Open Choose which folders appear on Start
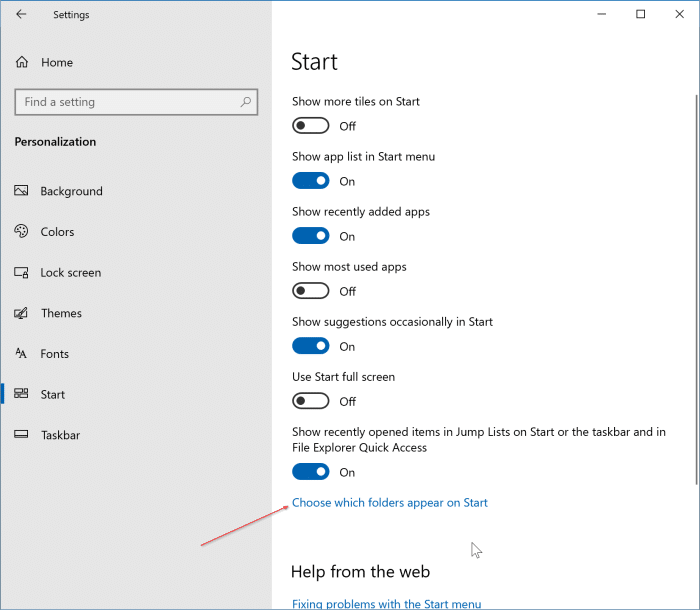This screenshot has height=610, width=700. point(390,503)
